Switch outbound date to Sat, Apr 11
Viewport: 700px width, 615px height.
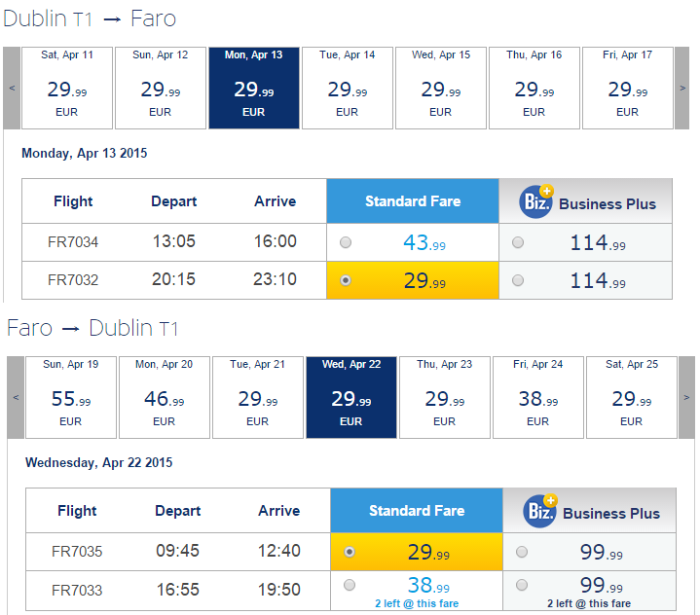pyautogui.click(x=67, y=88)
